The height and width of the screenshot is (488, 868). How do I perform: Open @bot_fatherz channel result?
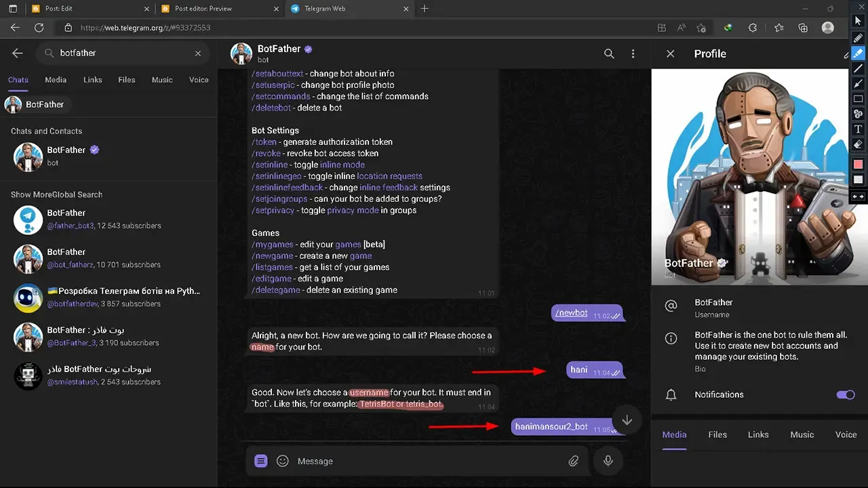(x=108, y=258)
